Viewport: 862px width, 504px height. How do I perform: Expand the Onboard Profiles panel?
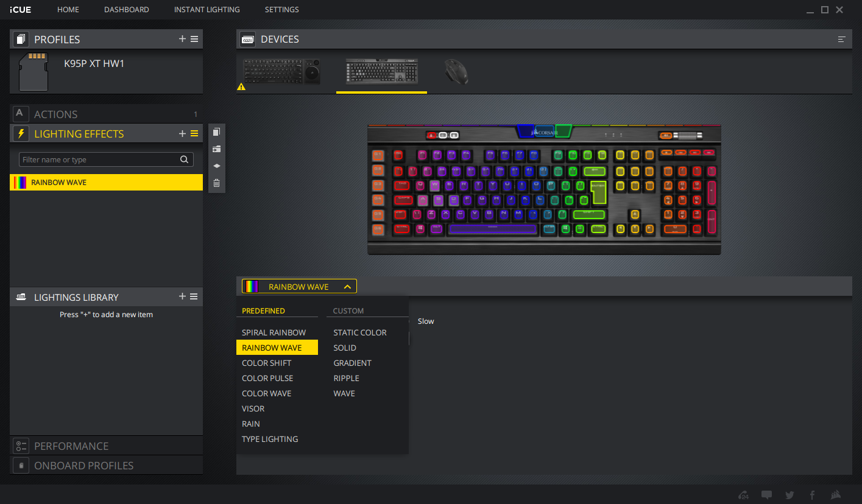point(106,465)
